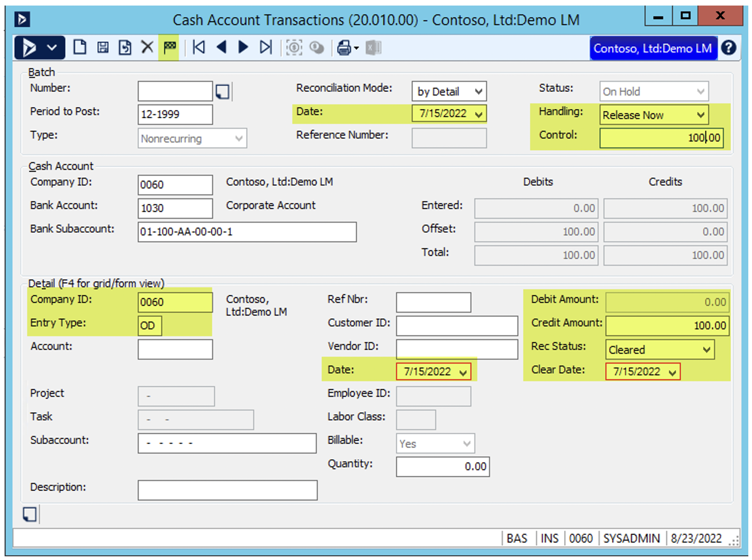
Task: Jump to the last record
Action: [266, 47]
